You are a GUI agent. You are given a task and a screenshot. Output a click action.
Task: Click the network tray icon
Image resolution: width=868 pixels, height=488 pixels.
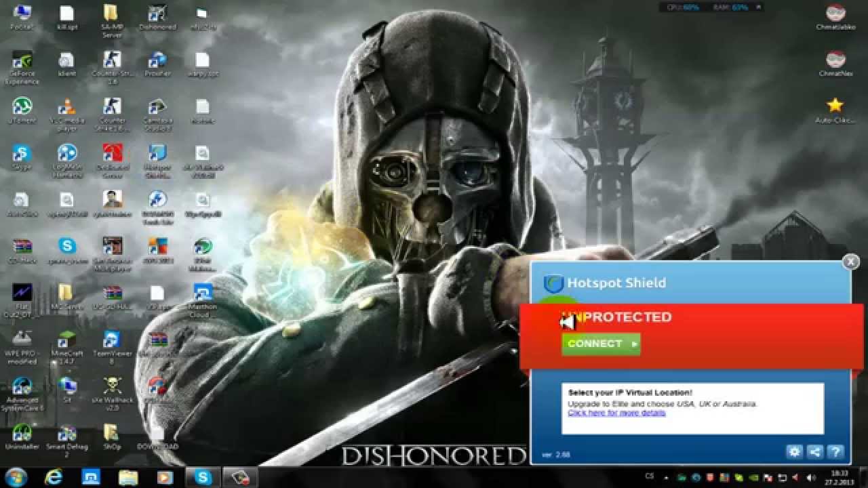click(783, 478)
